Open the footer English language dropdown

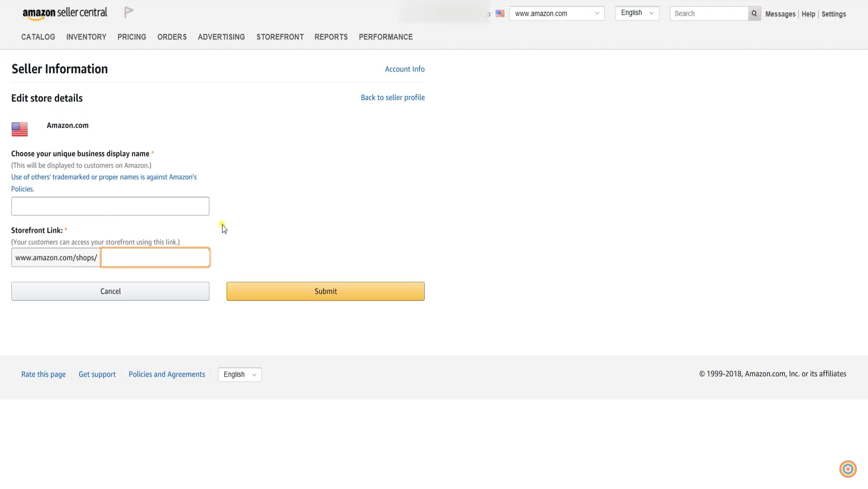click(x=240, y=374)
